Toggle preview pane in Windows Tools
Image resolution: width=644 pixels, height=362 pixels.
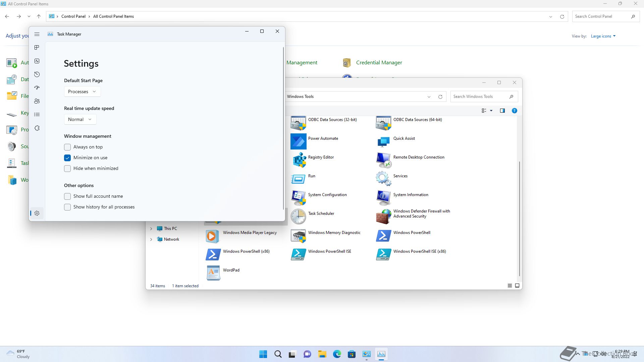tap(502, 111)
